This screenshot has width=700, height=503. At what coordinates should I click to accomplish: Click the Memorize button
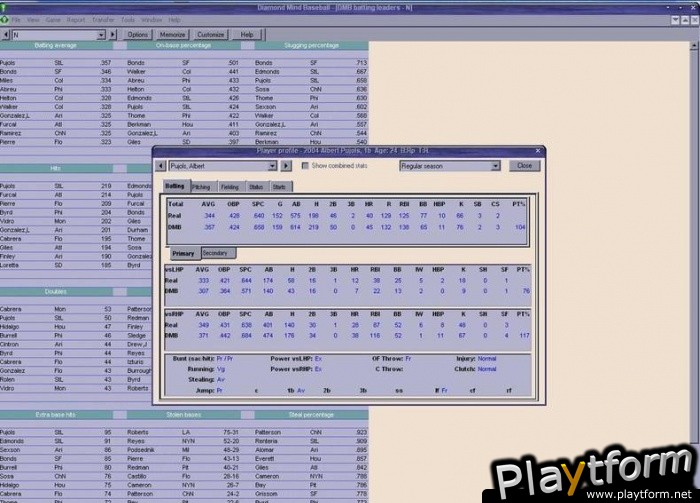point(172,35)
